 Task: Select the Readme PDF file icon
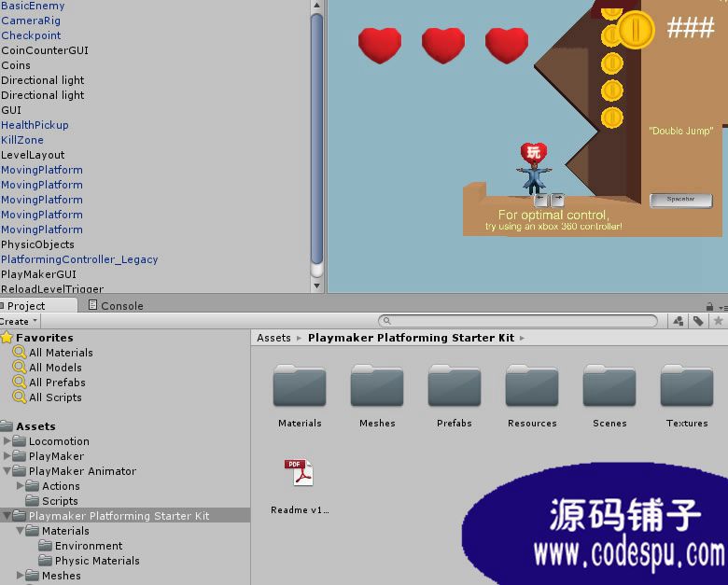(x=299, y=472)
